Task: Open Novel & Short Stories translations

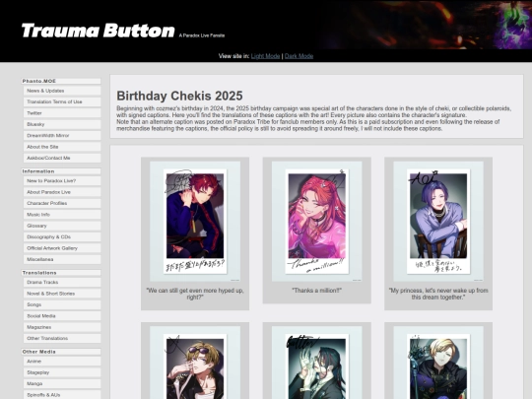Action: pos(62,294)
